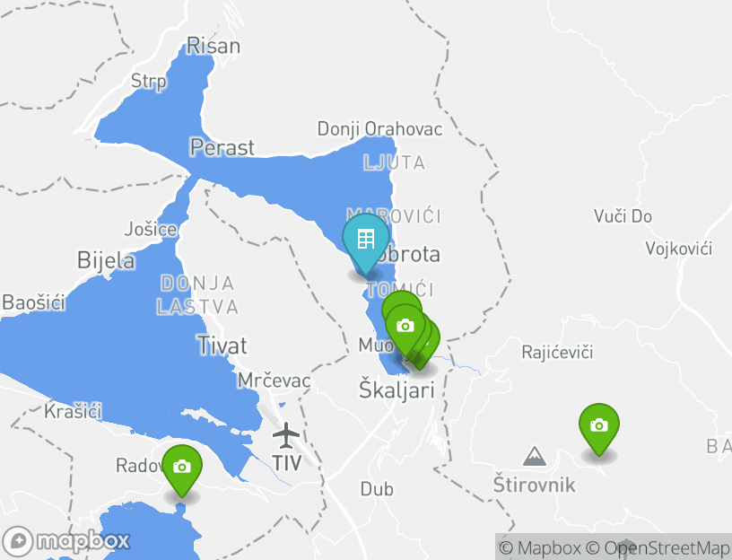Open the © Mapbox attribution link
732x560 pixels.
tap(540, 547)
